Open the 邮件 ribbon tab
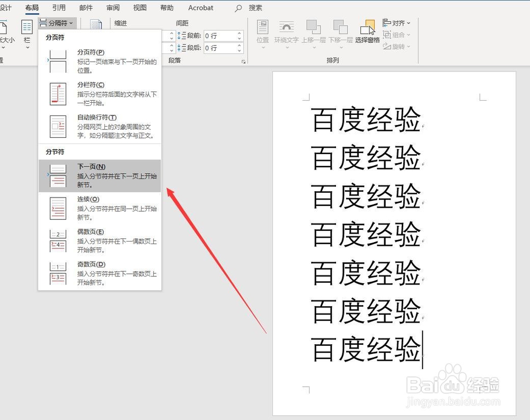This screenshot has width=530, height=420. coord(86,7)
